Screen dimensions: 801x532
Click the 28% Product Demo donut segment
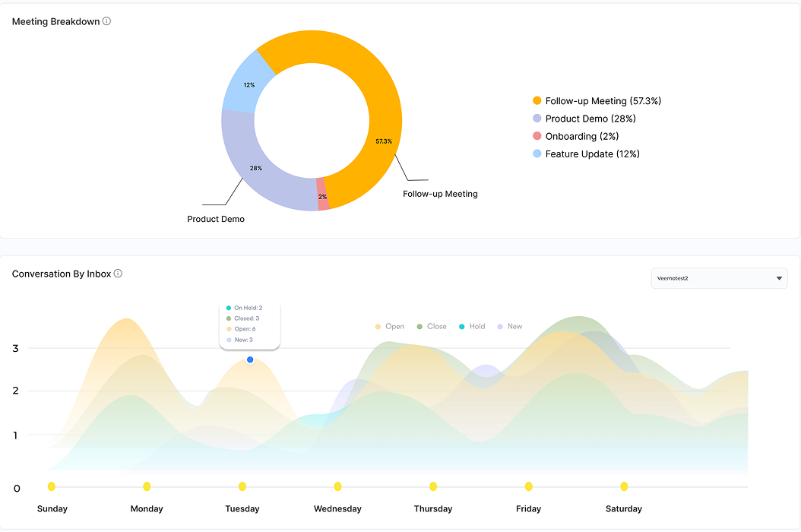(x=255, y=169)
